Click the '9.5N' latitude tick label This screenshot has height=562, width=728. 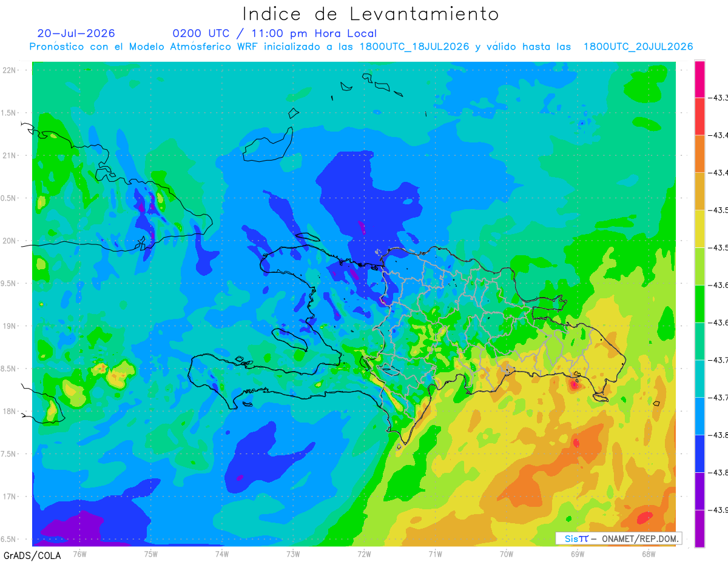coord(9,283)
